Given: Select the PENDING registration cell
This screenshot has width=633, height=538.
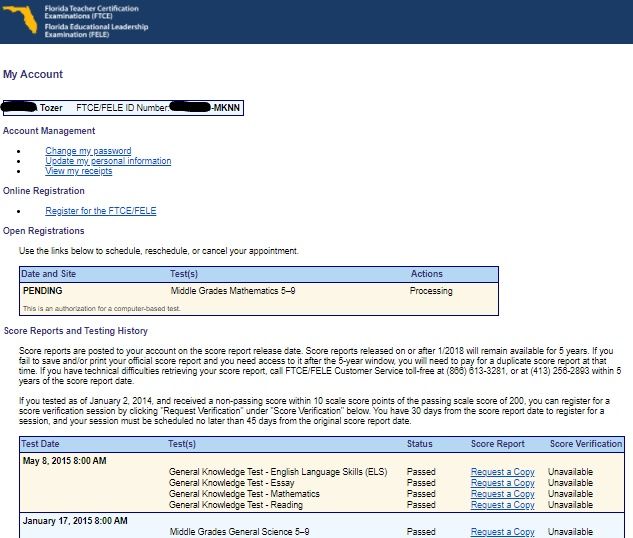Looking at the screenshot, I should point(42,291).
